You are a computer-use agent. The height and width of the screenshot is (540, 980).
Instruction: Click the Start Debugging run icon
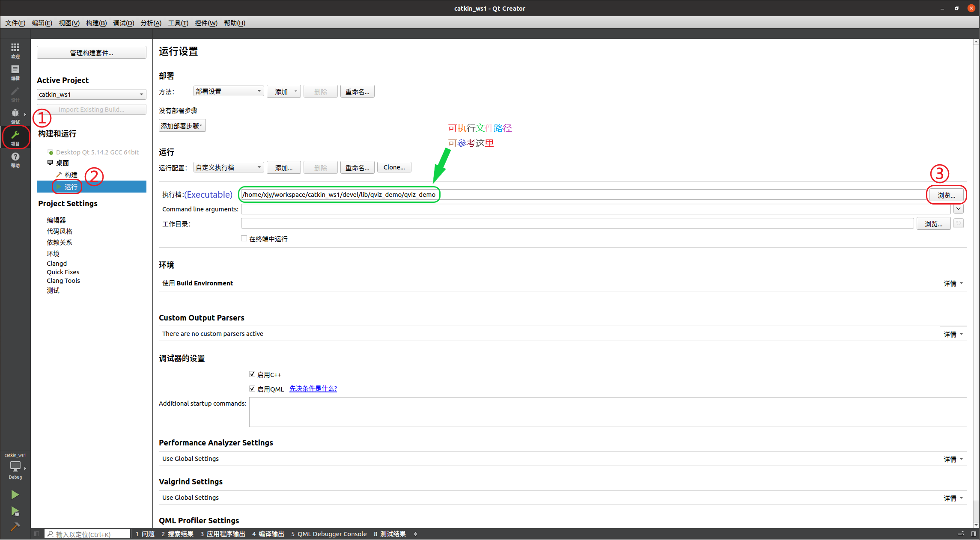tap(15, 511)
